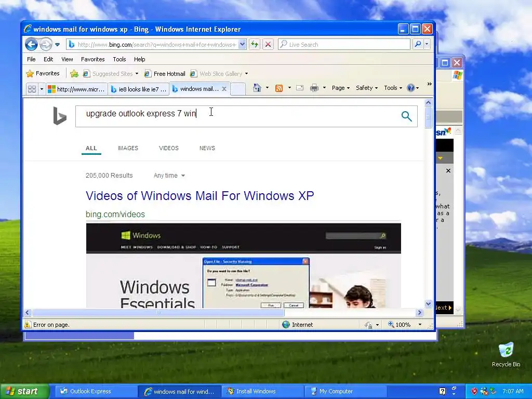
Task: Click the Live Search magnifier button
Action: [x=418, y=45]
